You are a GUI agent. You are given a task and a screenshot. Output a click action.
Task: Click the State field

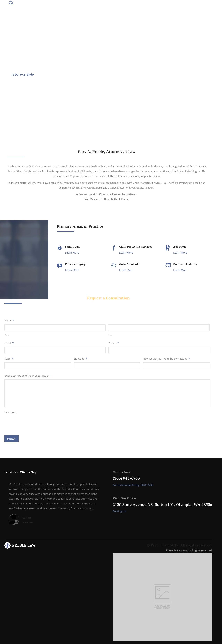point(37,365)
